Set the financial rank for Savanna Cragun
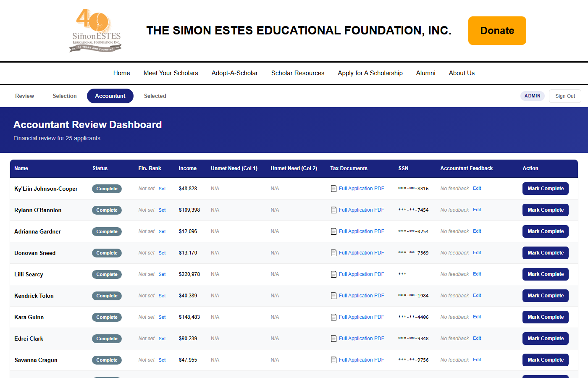The image size is (588, 378). (162, 360)
